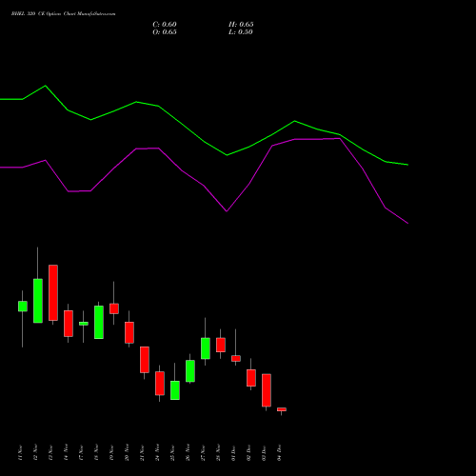Select the green candlestick above 26 Nov

click(x=190, y=371)
